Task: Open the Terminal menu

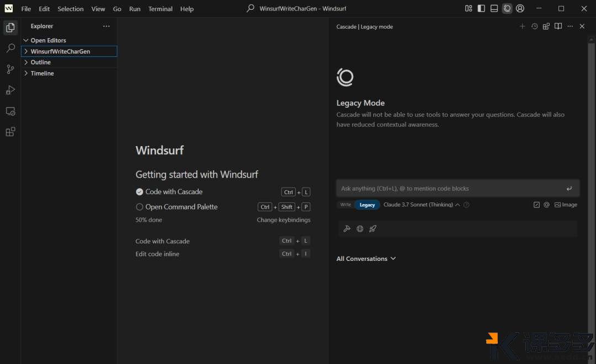Action: pos(161,9)
